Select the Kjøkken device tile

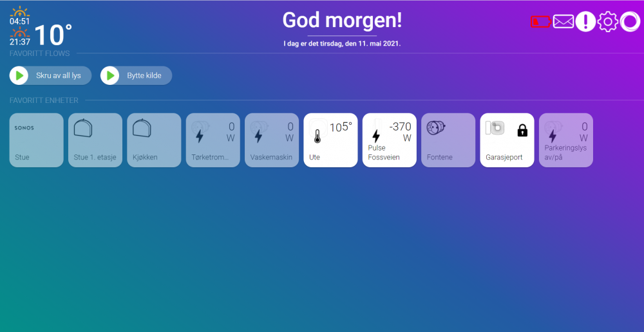[154, 140]
